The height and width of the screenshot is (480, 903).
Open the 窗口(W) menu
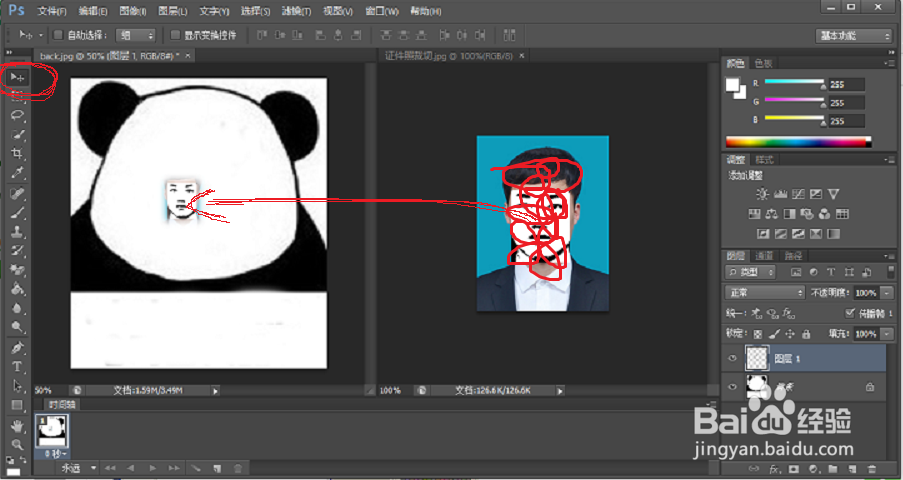tap(382, 11)
